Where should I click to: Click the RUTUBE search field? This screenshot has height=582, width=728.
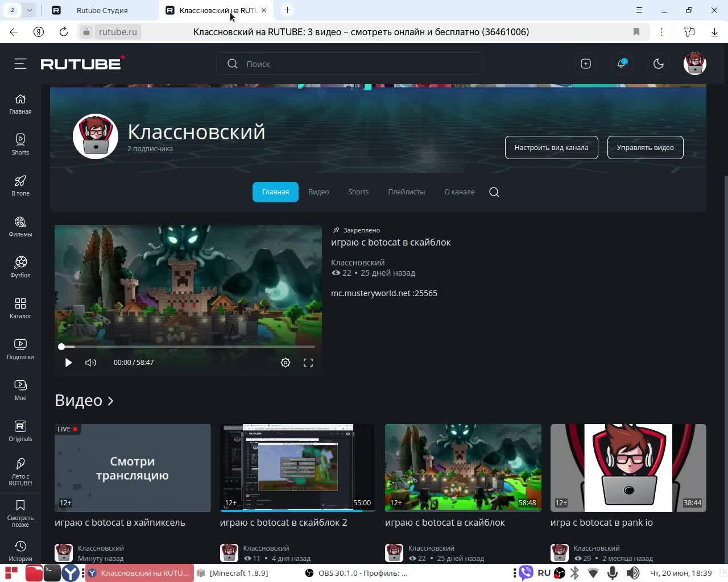tap(350, 64)
